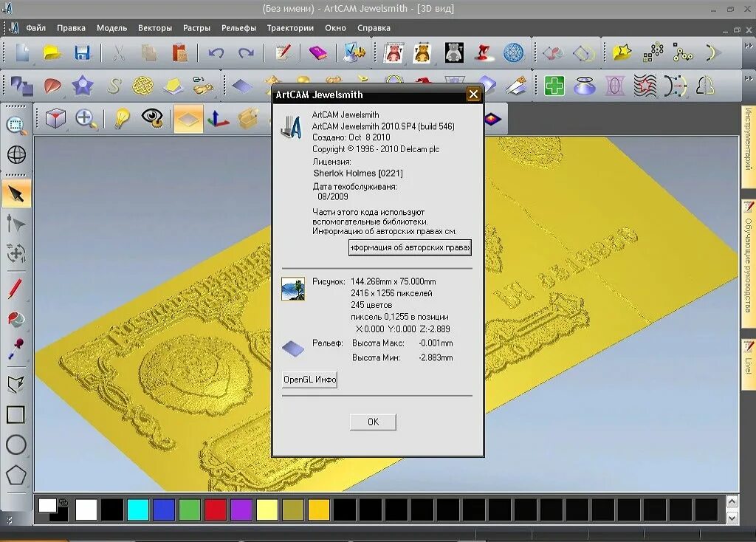The image size is (756, 542).
Task: Toggle the highlighted relief plane button
Action: point(188,118)
